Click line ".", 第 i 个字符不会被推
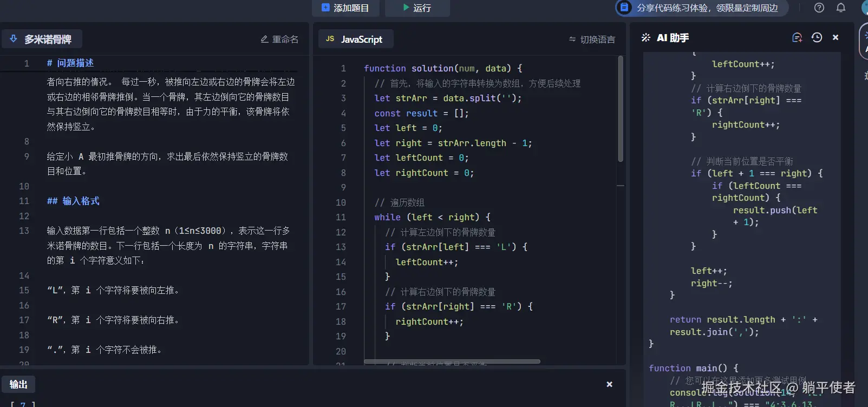Viewport: 868px width, 407px height. (x=105, y=350)
